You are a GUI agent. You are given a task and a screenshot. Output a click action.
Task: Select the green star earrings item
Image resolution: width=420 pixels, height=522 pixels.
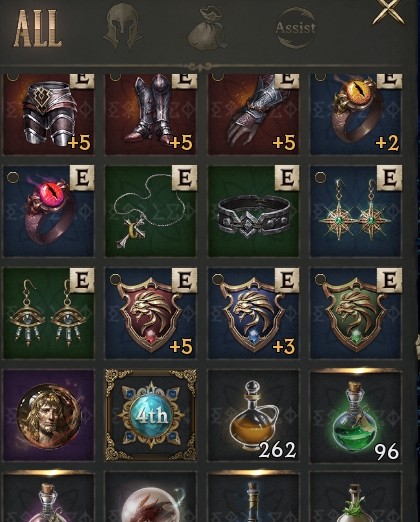[x=356, y=211]
